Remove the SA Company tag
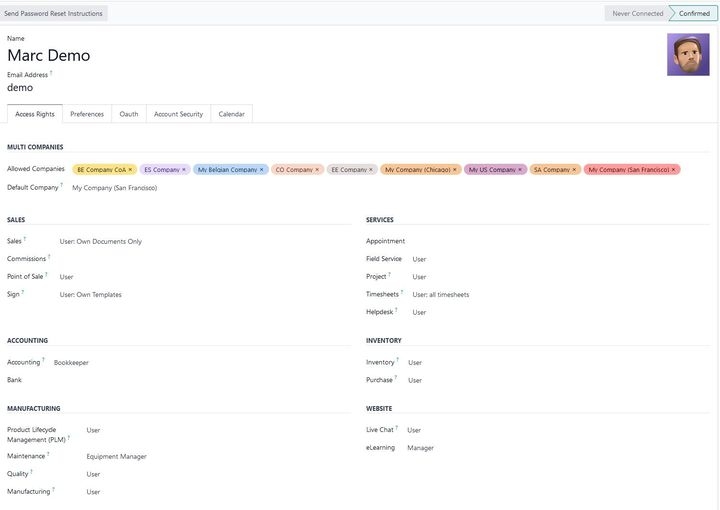 (x=574, y=170)
